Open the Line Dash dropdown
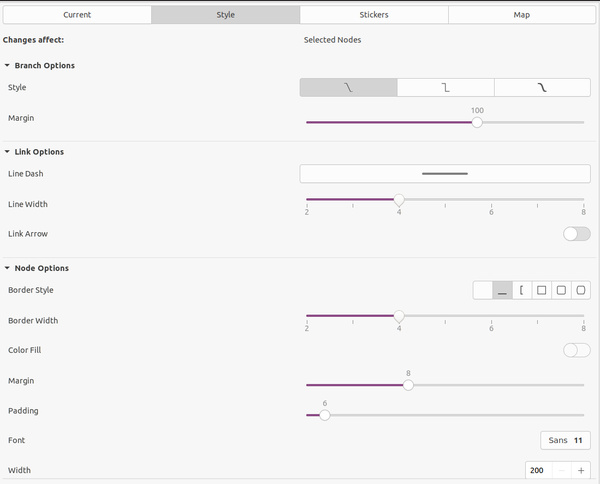Image resolution: width=600 pixels, height=484 pixels. point(445,174)
